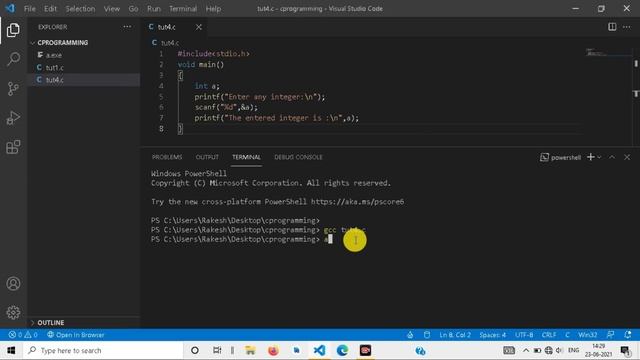Screen dimensions: 640x360
Task: Switch to the PROBLEMS panel tab
Action: (x=167, y=157)
